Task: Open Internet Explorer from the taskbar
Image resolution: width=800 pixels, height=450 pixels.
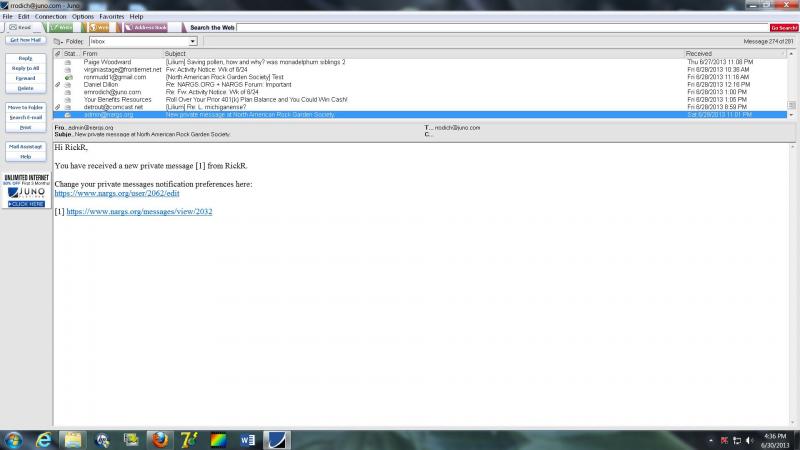Action: [44, 439]
